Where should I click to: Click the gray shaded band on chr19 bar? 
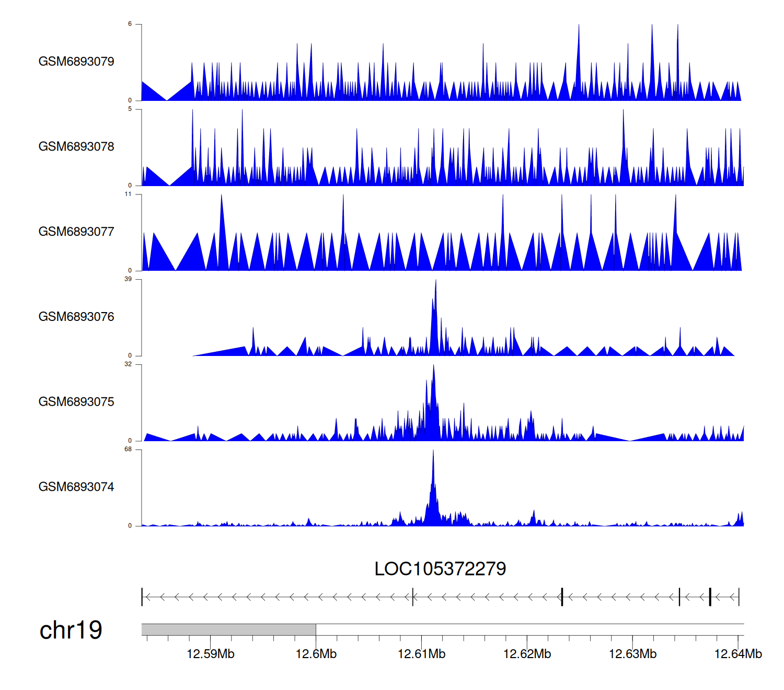pyautogui.click(x=228, y=629)
